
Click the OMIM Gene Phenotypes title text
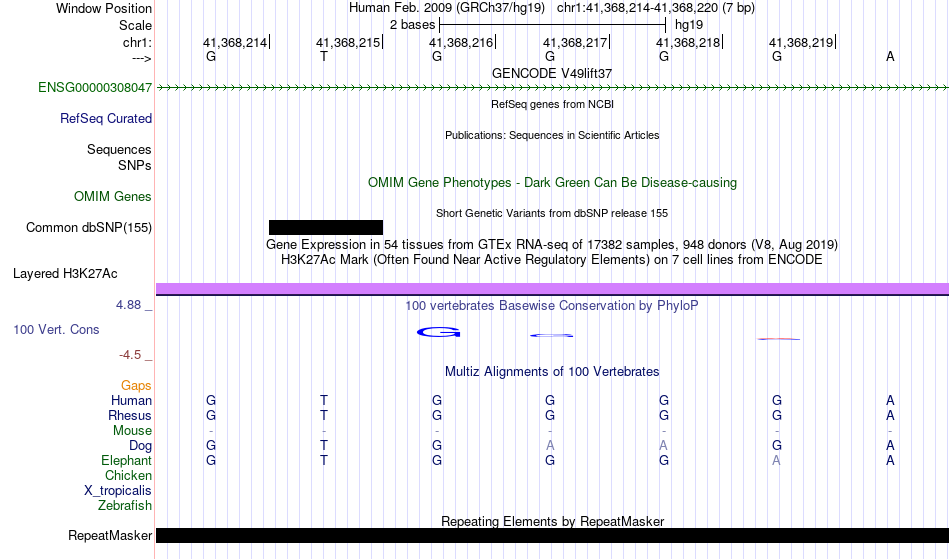[x=552, y=182]
